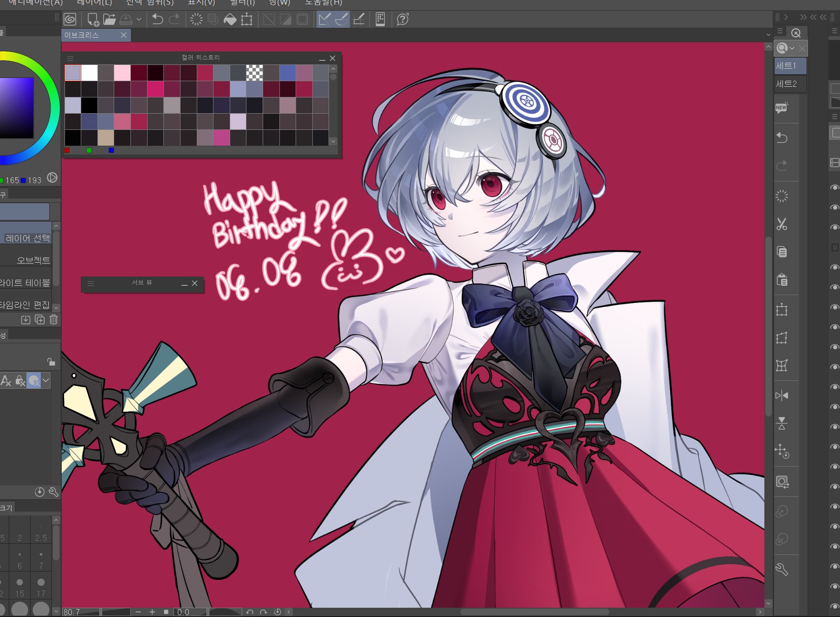Screen dimensions: 840x617
Task: Click the invert selection icon
Action: pyautogui.click(x=285, y=19)
